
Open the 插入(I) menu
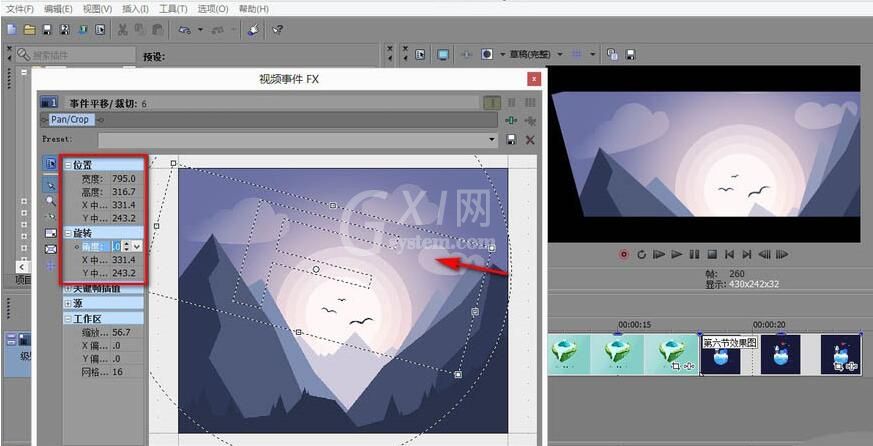[x=135, y=9]
